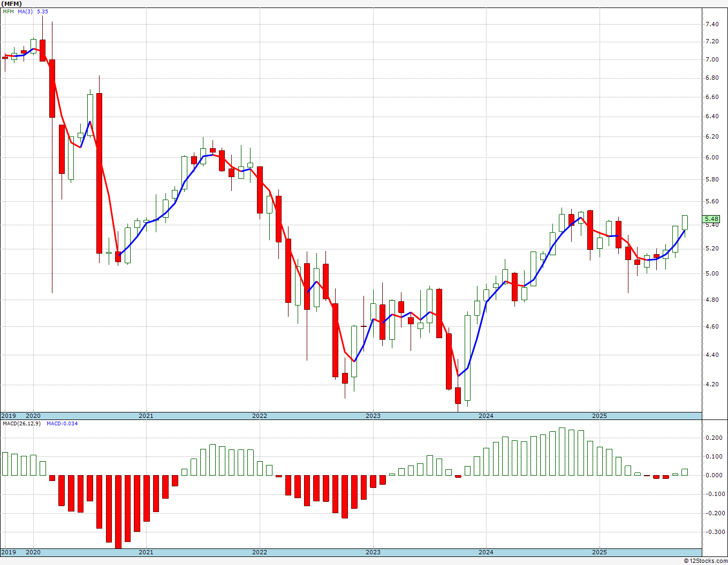Image resolution: width=728 pixels, height=565 pixels.
Task: Click 2019 on the price chart time axis
Action: [x=9, y=416]
